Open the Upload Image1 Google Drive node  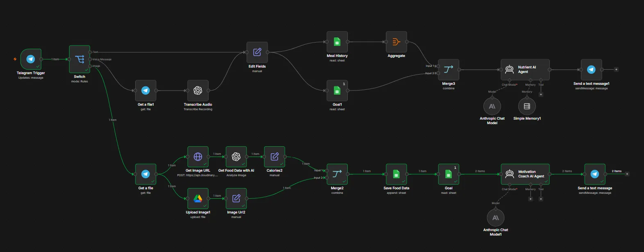pyautogui.click(x=198, y=198)
